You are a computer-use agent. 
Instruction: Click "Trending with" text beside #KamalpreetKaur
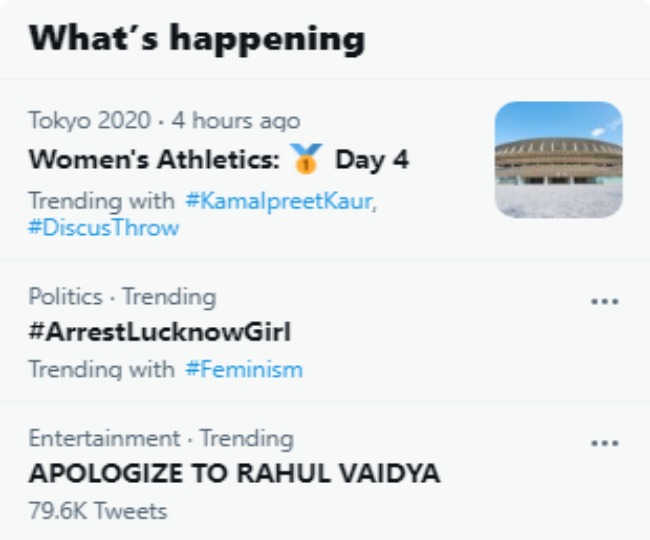[x=101, y=200]
